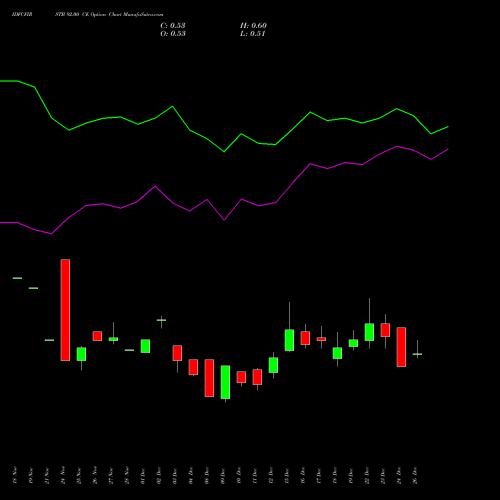Viewport: 500px width, 500px height.
Task: Click the 18 Nov date label
Action: 15,475
